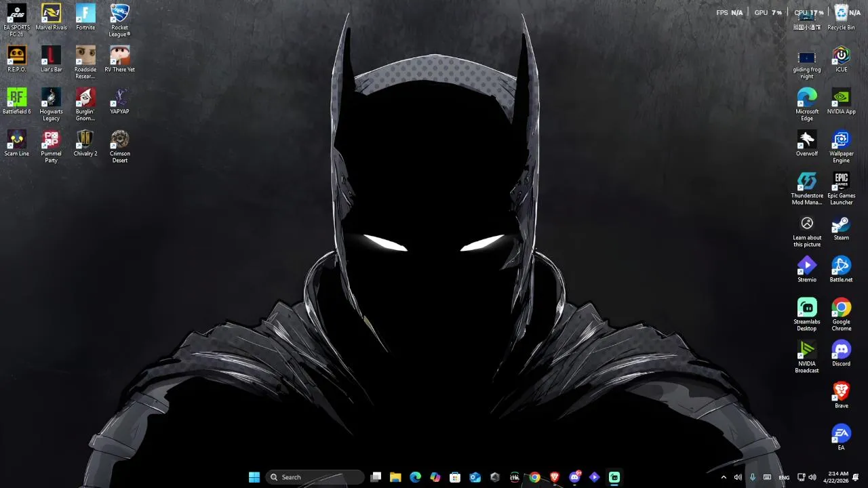868x488 pixels.
Task: Click the NVIDIA Broadcast icon
Action: click(x=807, y=357)
